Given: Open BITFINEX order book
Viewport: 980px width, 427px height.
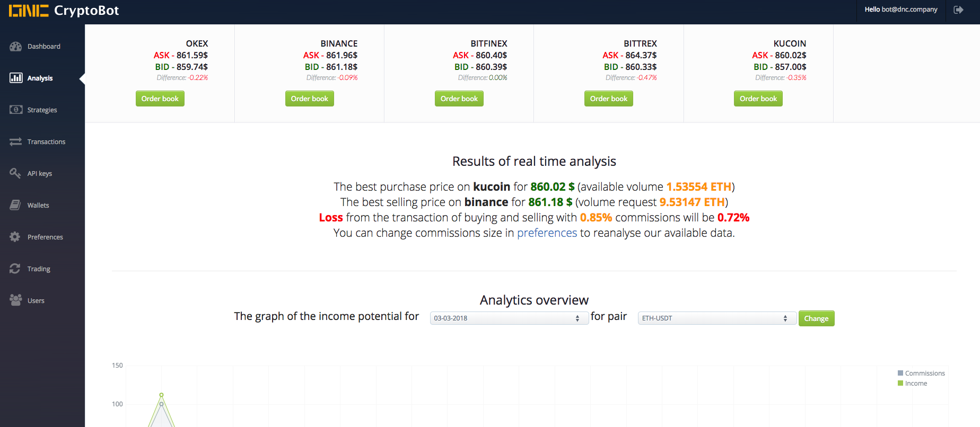Looking at the screenshot, I should point(459,99).
